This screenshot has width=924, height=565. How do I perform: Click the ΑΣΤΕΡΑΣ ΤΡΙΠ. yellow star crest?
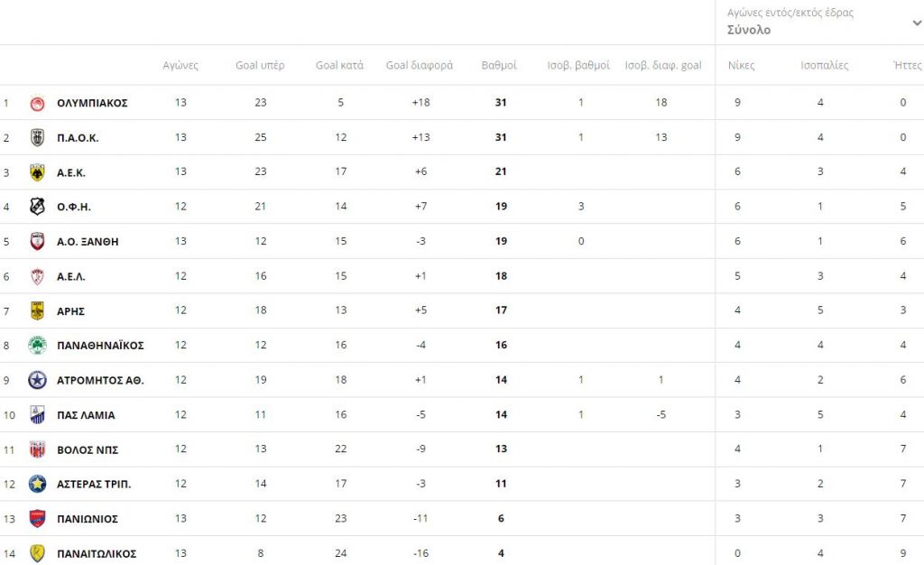coord(37,484)
